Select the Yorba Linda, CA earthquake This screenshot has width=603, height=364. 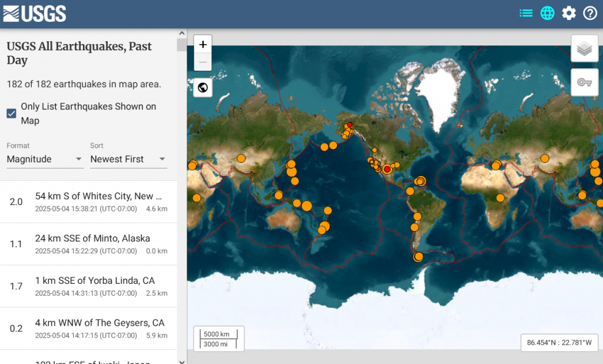pyautogui.click(x=88, y=286)
